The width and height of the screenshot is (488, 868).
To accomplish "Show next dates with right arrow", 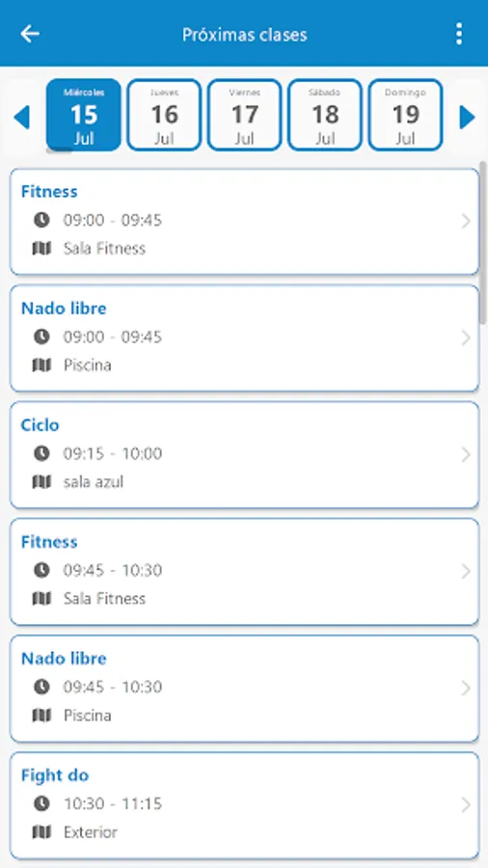I will 467,118.
